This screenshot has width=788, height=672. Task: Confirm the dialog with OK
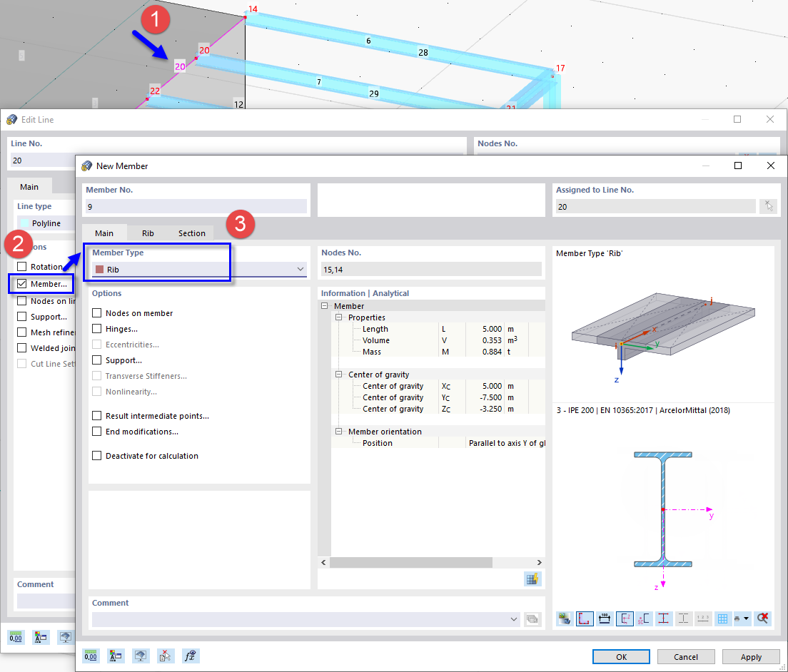point(621,656)
